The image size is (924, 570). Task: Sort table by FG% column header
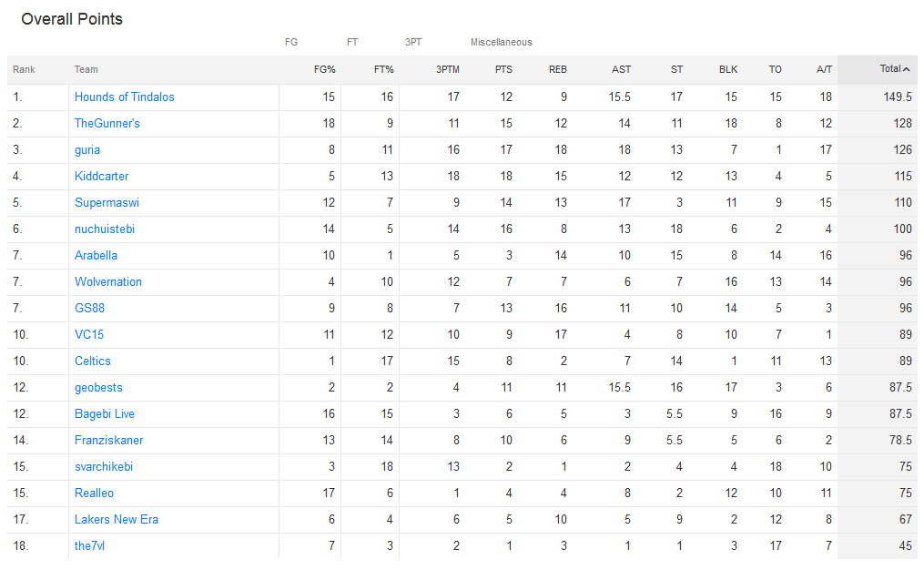tap(324, 69)
